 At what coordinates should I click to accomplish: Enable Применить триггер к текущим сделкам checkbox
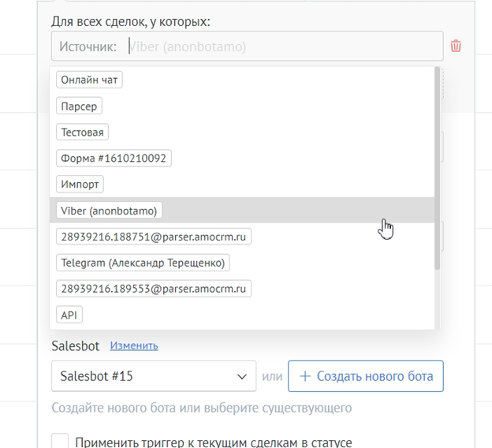[x=60, y=441]
